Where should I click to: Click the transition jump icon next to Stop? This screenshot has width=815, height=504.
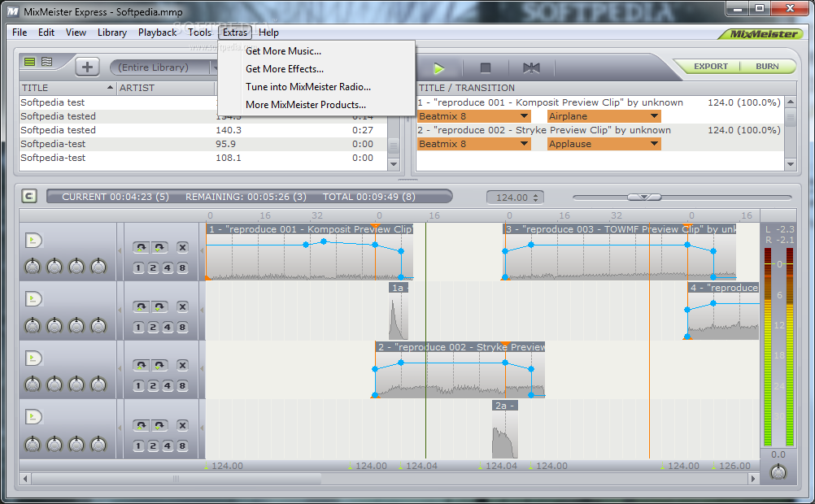coord(531,68)
